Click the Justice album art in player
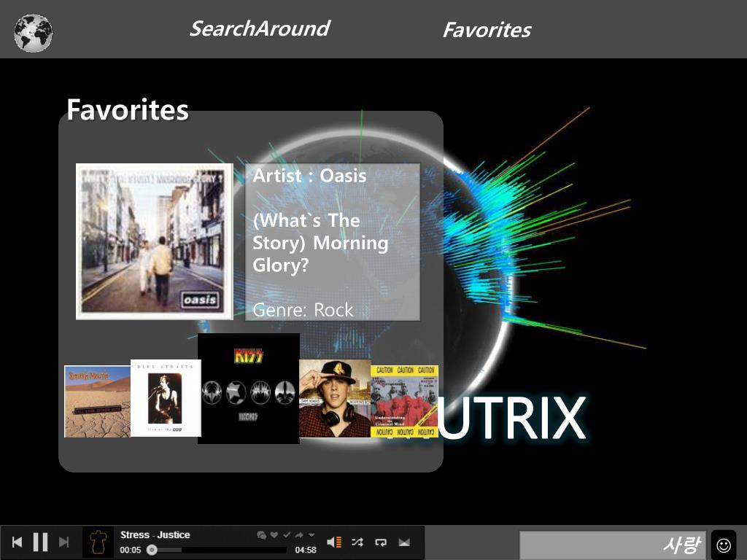747x560 pixels. (x=98, y=542)
